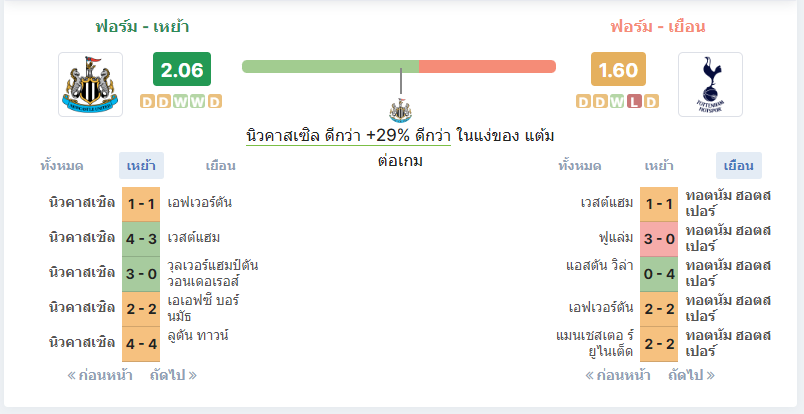Click the underlined นิวคาสเซิล ดีกว่า +29% text
The width and height of the screenshot is (804, 414).
(349, 136)
